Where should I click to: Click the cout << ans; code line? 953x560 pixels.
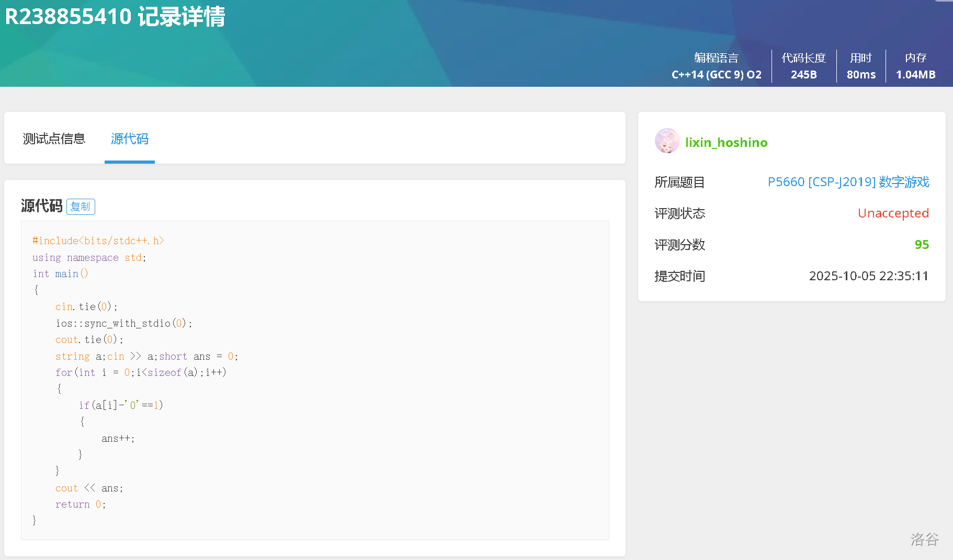click(89, 488)
